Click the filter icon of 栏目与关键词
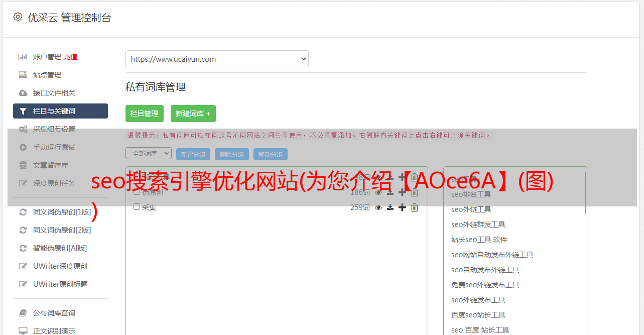 [23, 111]
